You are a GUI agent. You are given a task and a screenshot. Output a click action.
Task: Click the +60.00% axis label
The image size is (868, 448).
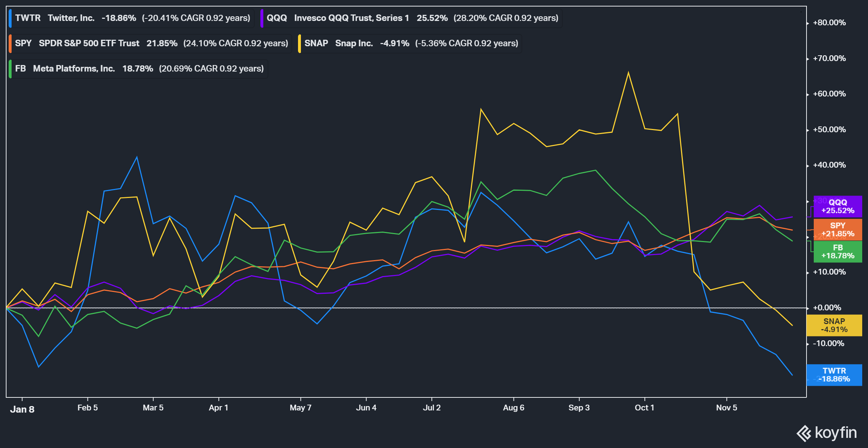click(x=829, y=94)
